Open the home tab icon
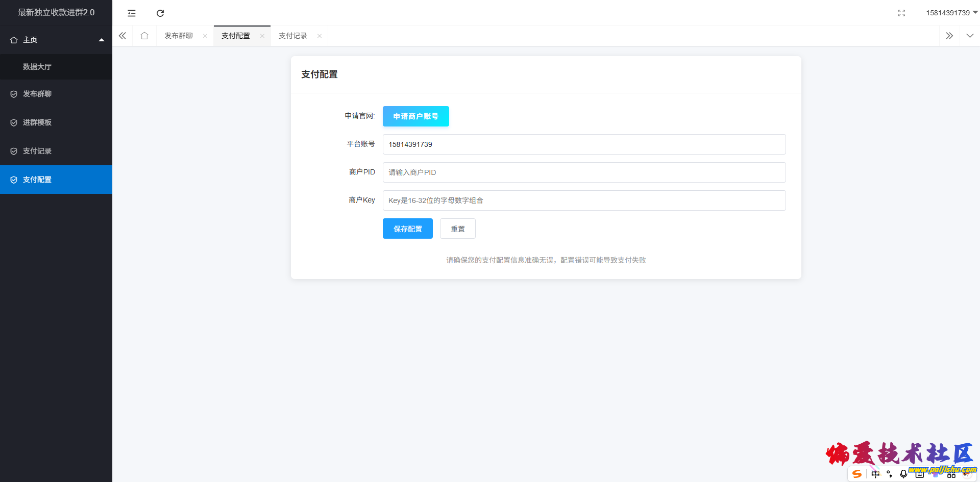This screenshot has width=980, height=482. pos(144,36)
